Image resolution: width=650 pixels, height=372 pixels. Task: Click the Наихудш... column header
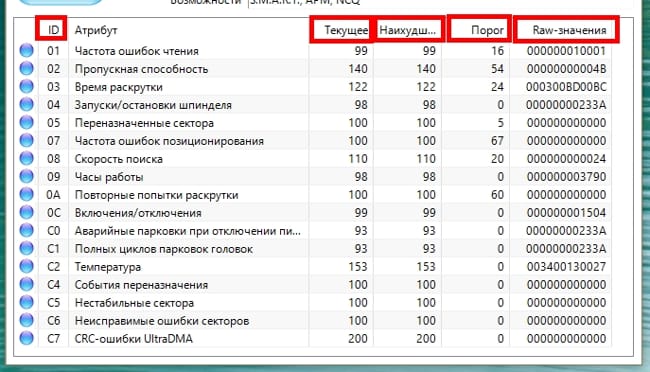tap(407, 30)
